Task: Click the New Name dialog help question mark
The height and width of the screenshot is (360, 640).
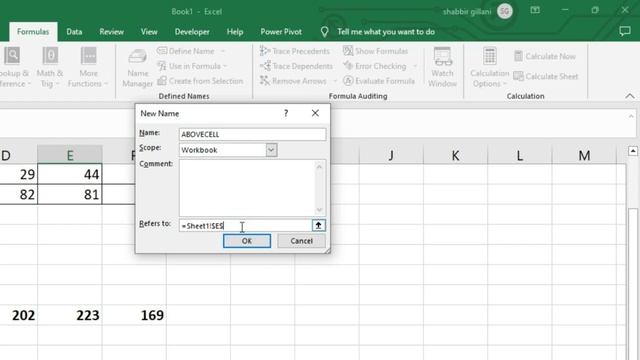Action: point(286,113)
